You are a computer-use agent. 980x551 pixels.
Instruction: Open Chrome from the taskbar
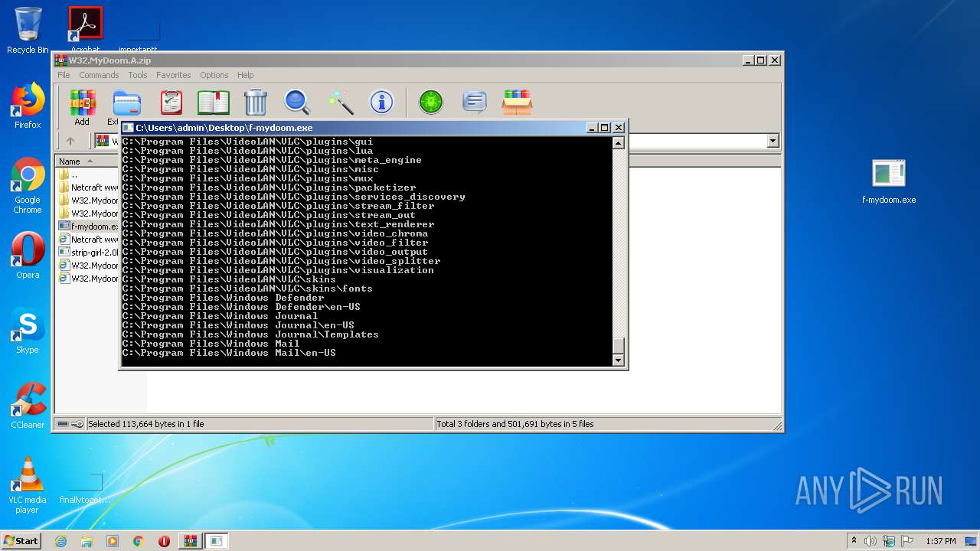(x=139, y=541)
